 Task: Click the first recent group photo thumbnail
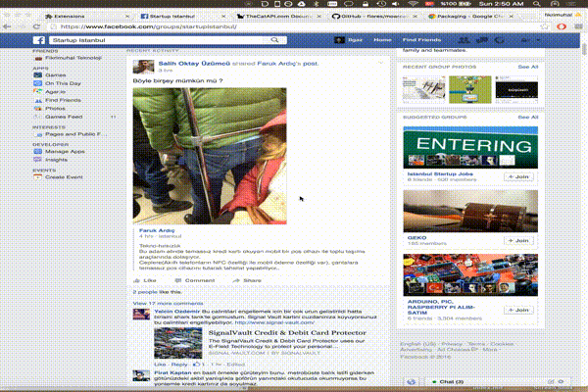tap(423, 89)
